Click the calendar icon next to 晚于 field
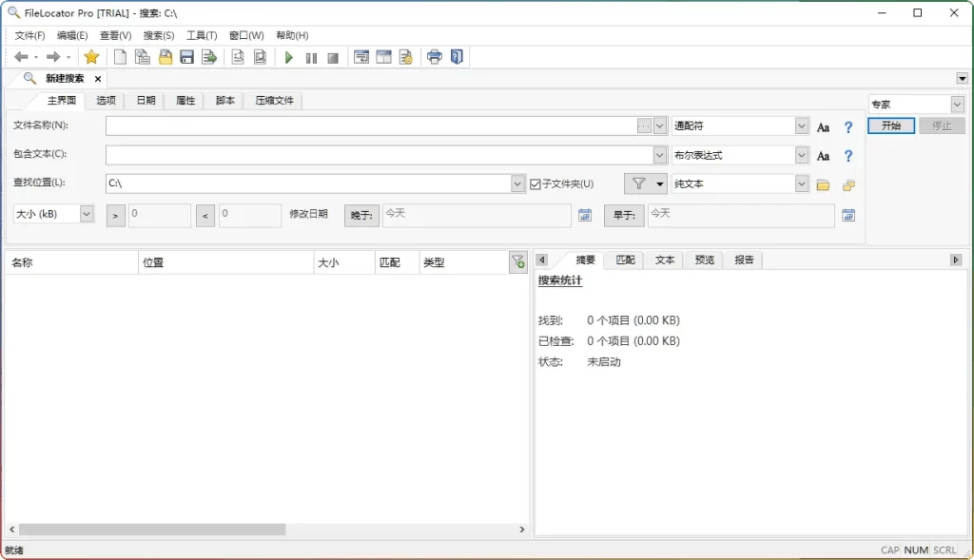 [584, 216]
